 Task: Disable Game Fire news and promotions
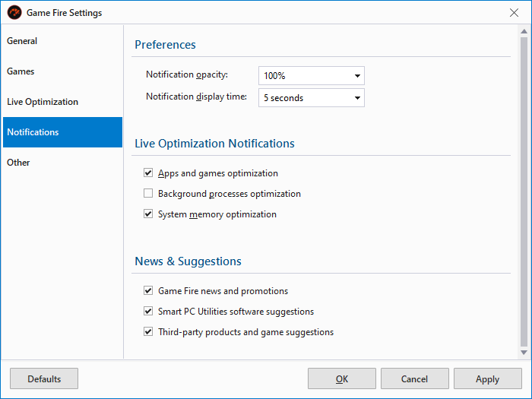pos(148,291)
